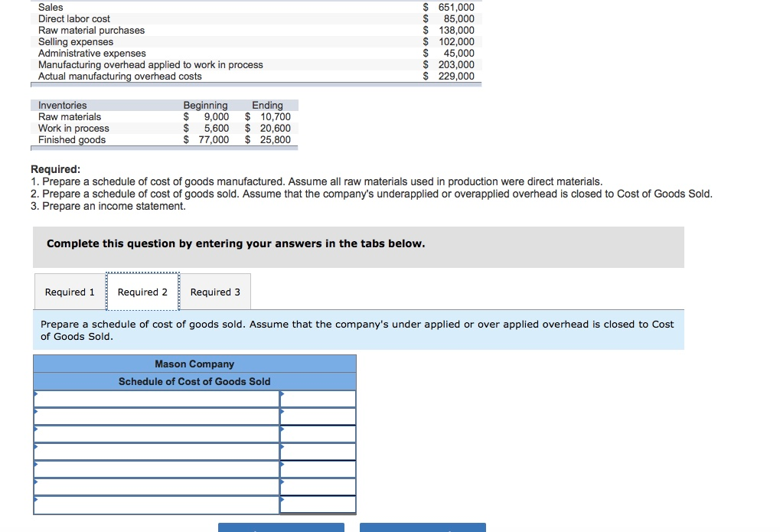Click third row amount field in schedule
This screenshot has width=780, height=532.
pos(318,434)
